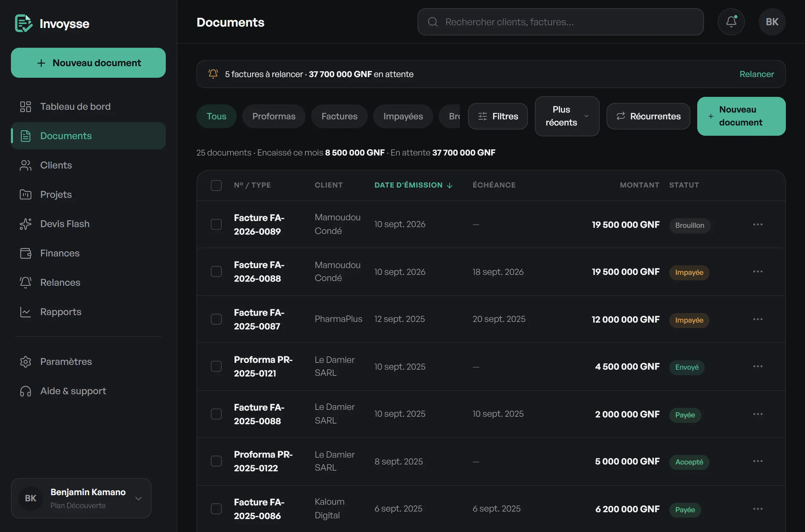Click the sort arrow next to Date d'émission
This screenshot has width=805, height=532.
pyautogui.click(x=450, y=185)
